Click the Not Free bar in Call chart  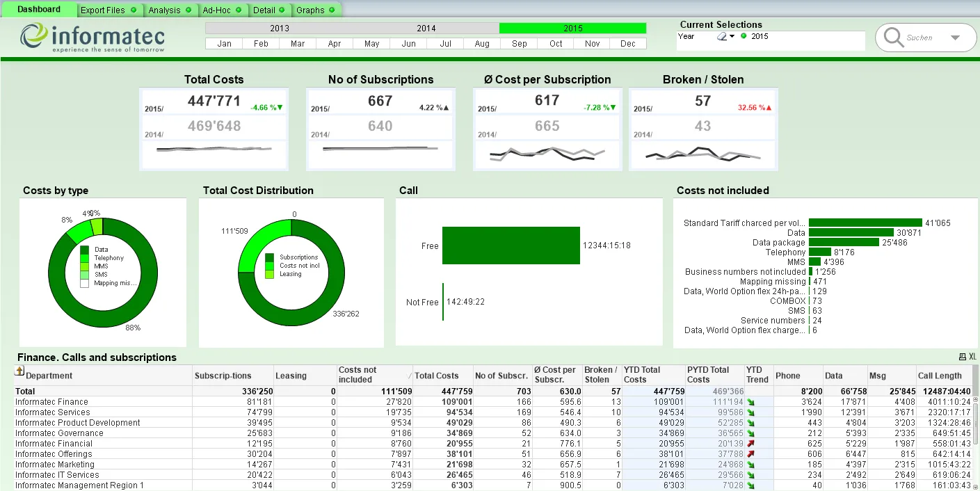442,302
